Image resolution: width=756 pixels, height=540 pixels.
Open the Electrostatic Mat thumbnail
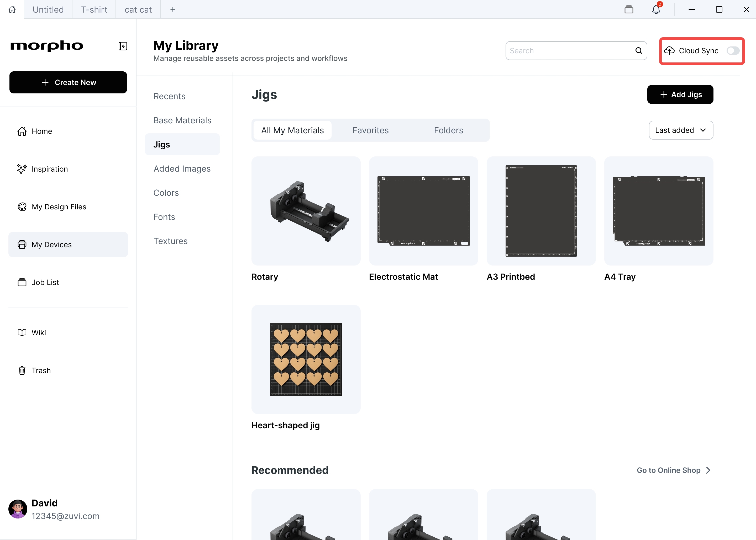pos(423,211)
